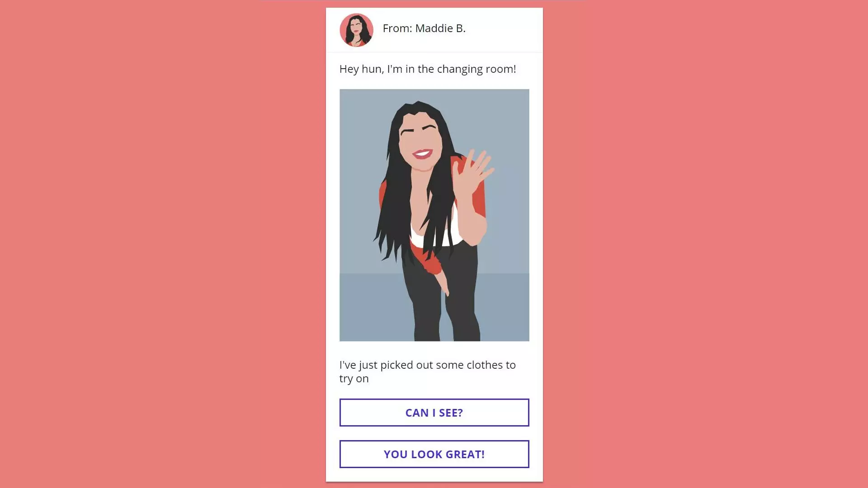Choose the "YOU LOOK GREAT!" reply button
Viewport: 868px width, 488px height.
tap(434, 454)
